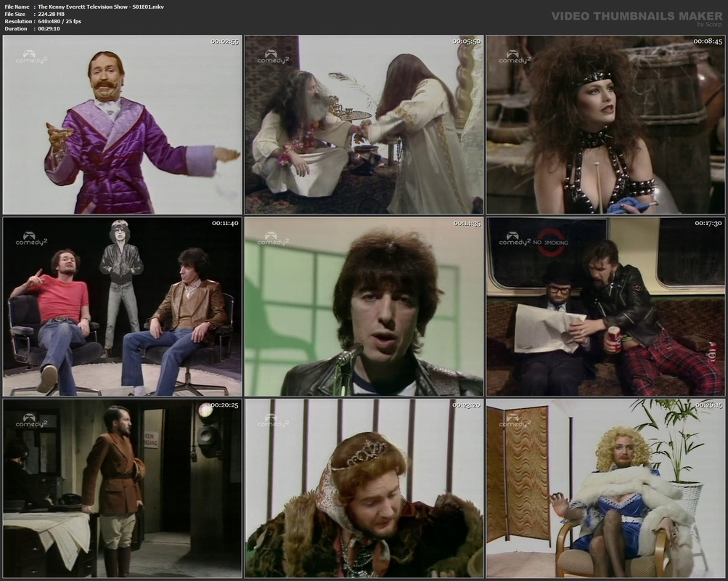Click the comedy² logo on the 00:20:25 frame
The image size is (728, 581).
(31, 420)
